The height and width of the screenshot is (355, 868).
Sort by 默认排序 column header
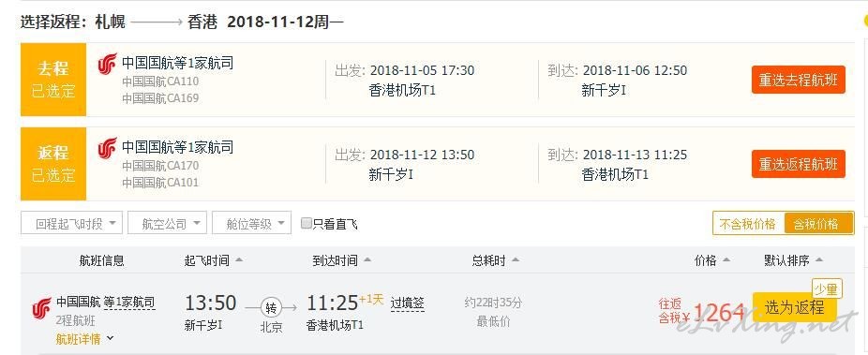point(786,260)
